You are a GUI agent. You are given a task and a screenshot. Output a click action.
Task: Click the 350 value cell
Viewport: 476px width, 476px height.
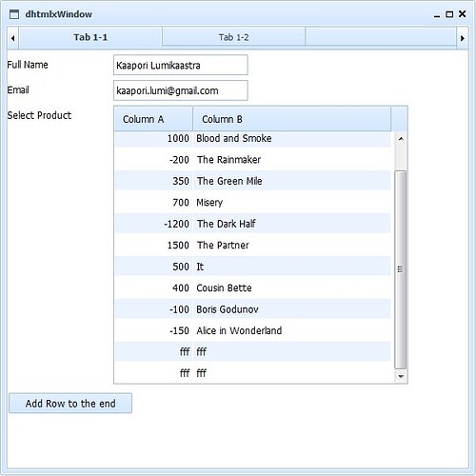(154, 181)
